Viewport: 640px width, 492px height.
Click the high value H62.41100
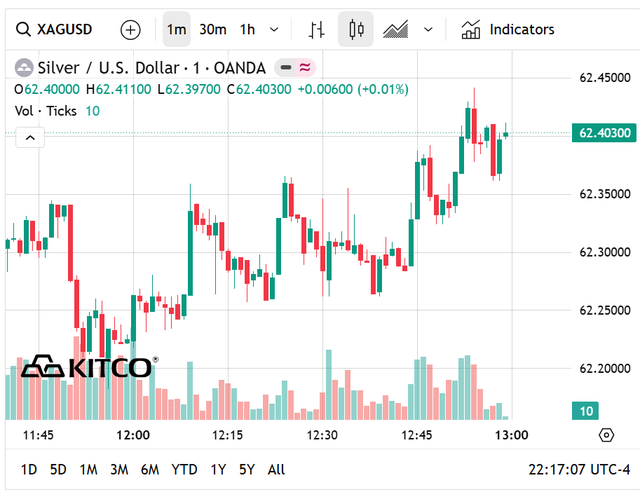tap(118, 89)
